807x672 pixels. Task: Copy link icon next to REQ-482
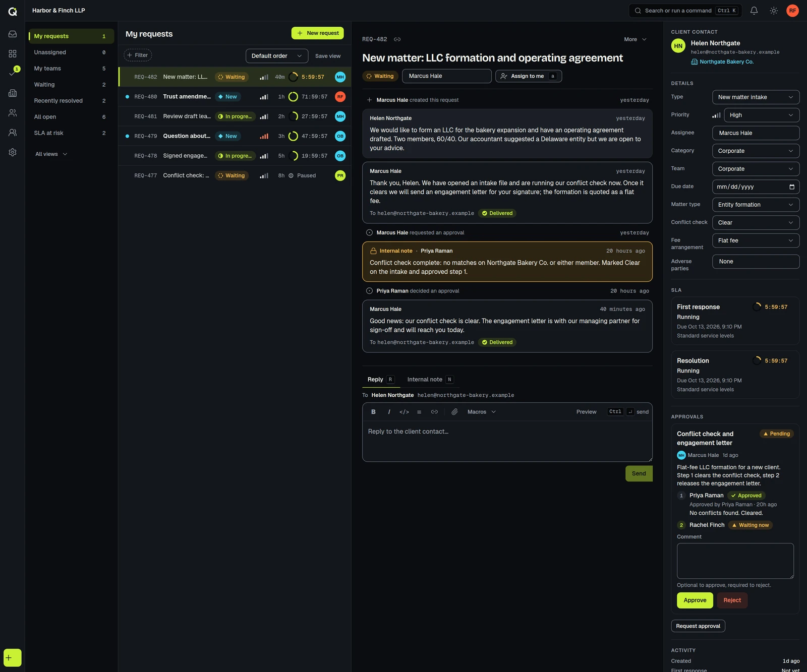pyautogui.click(x=397, y=39)
